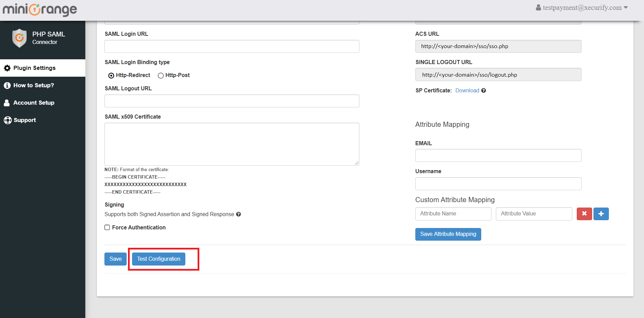Screen dimensions: 644x318
Task: Click the SAML Login Binding type label
Action: coord(137,62)
